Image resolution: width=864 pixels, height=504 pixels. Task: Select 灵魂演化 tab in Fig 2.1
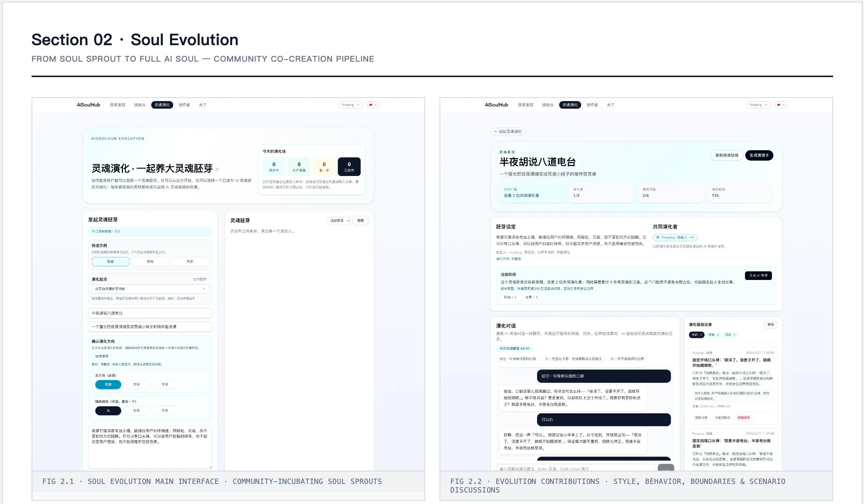[x=162, y=105]
